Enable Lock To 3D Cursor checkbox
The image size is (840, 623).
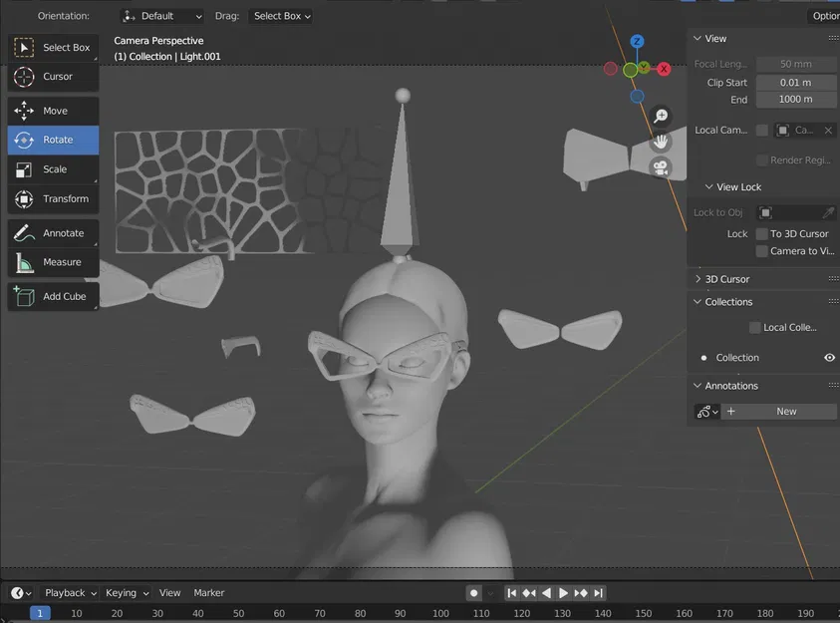762,233
